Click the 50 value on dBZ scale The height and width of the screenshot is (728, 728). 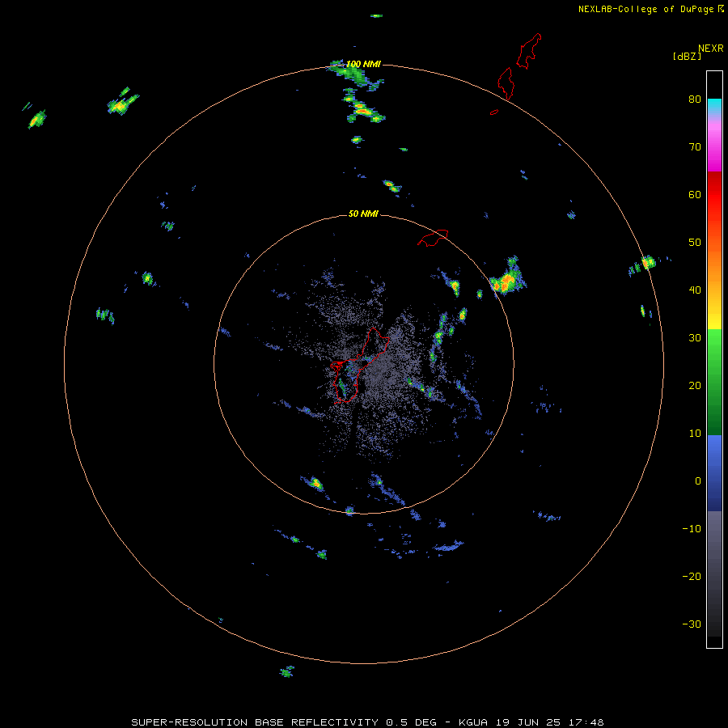(x=695, y=243)
